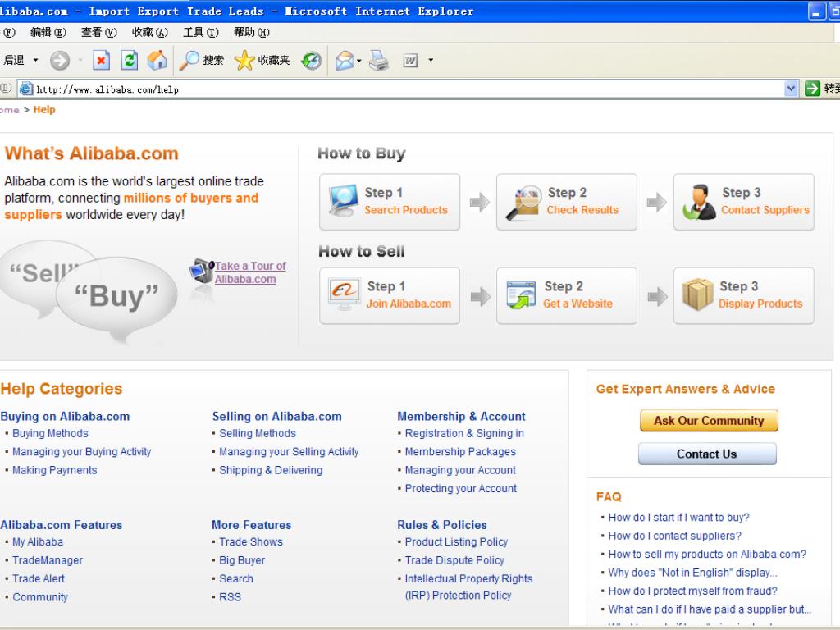Click the Print toolbar icon
The image size is (840, 630).
pos(378,61)
